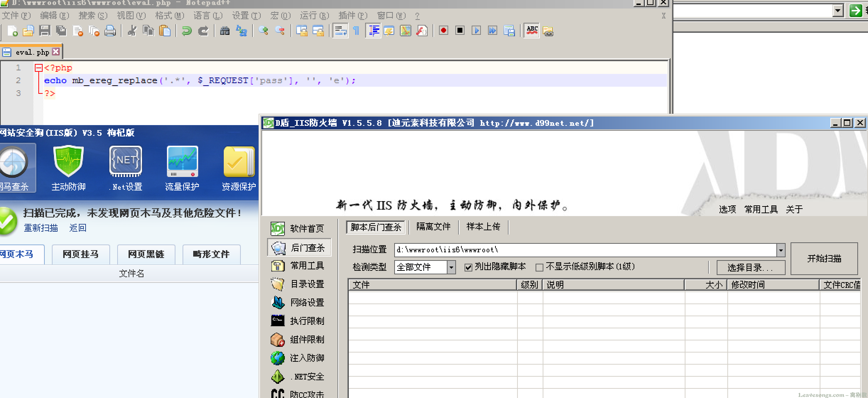Toggle Show all characters pilcrow icon
868x398 pixels.
click(x=356, y=31)
